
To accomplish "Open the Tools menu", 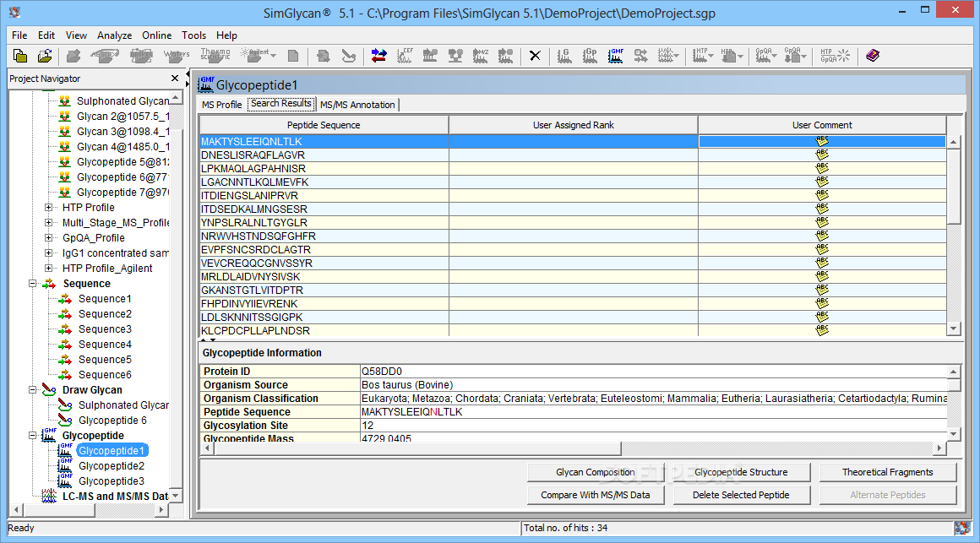I will [193, 35].
